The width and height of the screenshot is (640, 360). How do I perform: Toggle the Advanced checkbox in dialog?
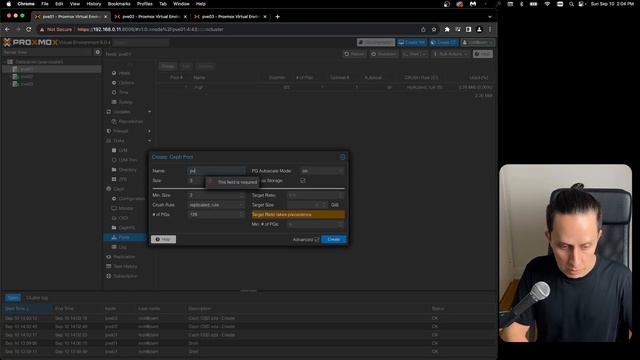pyautogui.click(x=317, y=240)
